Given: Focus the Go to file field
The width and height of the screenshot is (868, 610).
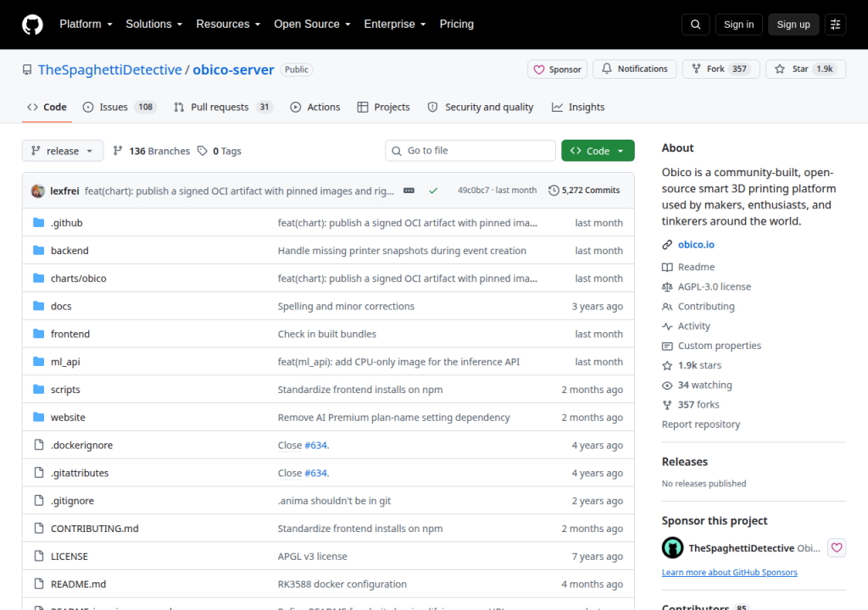Looking at the screenshot, I should point(470,151).
